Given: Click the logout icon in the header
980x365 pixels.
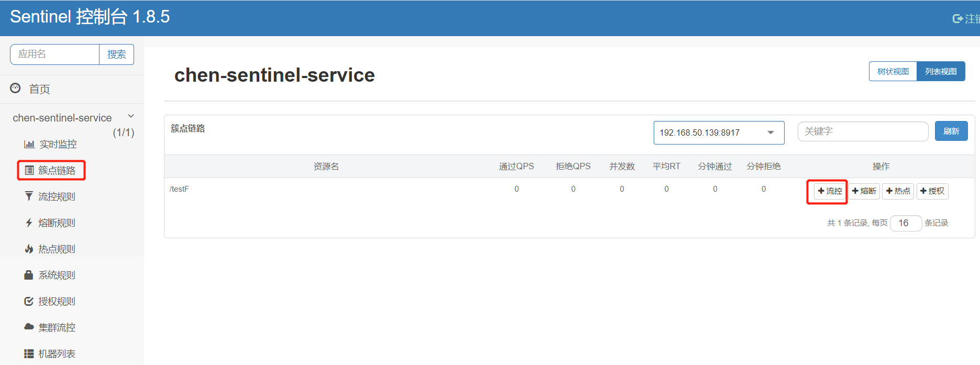Looking at the screenshot, I should click(957, 19).
